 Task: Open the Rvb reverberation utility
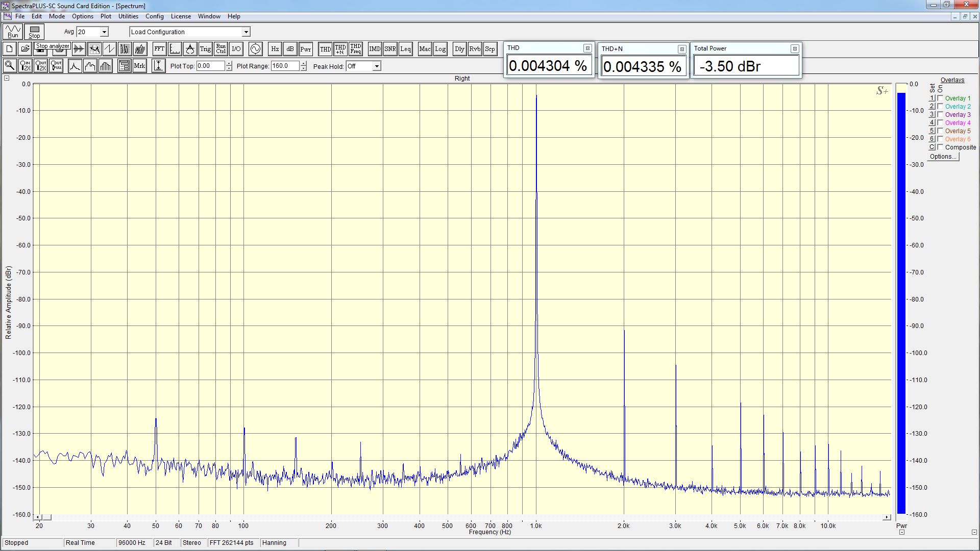(x=475, y=49)
